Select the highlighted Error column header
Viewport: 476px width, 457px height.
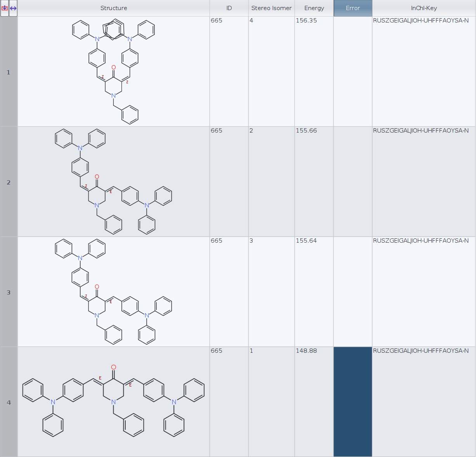(x=353, y=8)
